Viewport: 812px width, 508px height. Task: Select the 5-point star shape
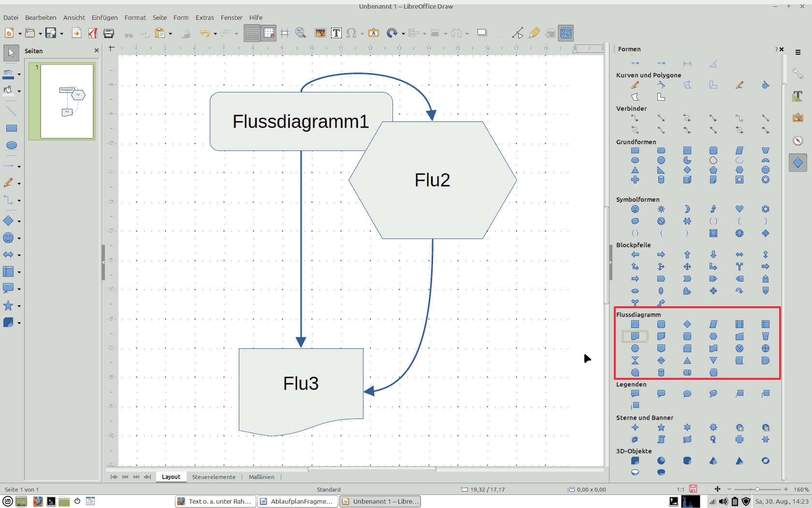pos(661,427)
